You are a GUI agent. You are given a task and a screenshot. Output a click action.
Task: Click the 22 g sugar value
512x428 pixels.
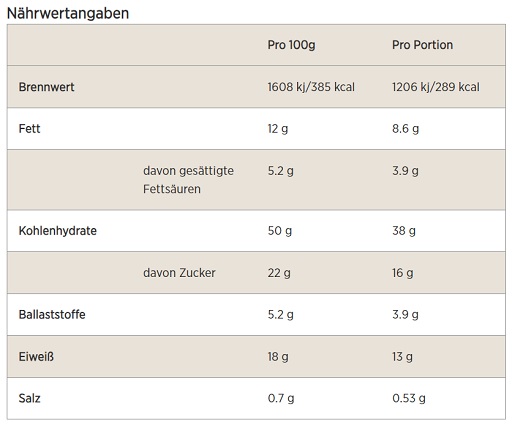click(279, 273)
